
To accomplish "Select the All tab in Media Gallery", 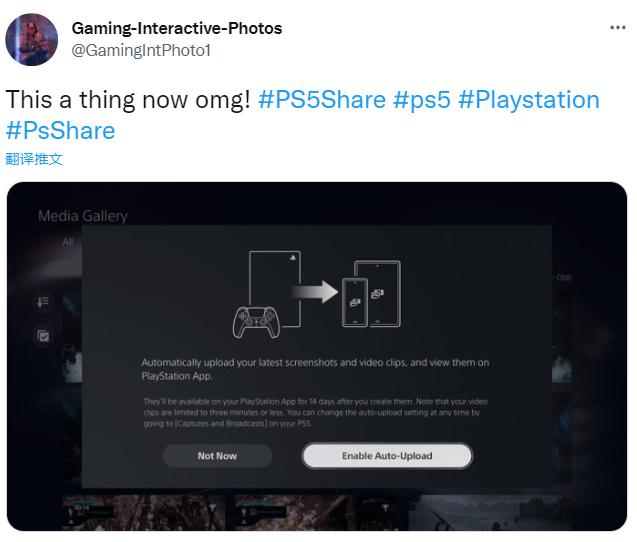I will click(x=68, y=241).
